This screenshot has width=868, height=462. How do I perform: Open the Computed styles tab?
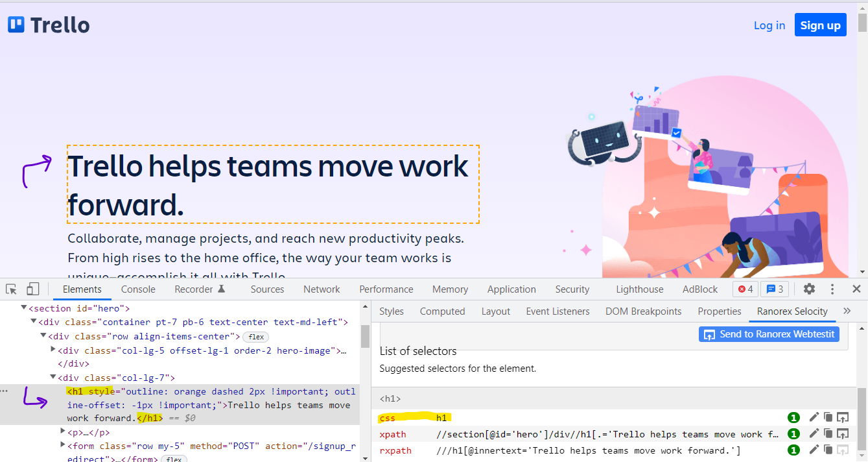442,311
